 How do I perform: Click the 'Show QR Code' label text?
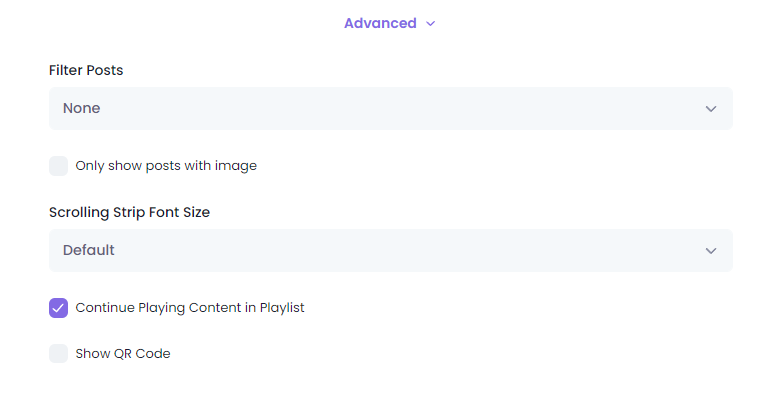coord(123,354)
